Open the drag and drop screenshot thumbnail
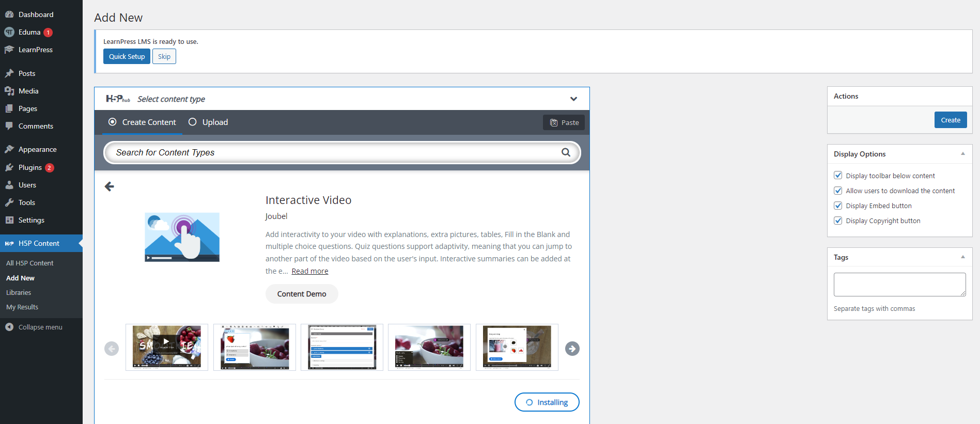Viewport: 980px width, 424px height. 517,347
